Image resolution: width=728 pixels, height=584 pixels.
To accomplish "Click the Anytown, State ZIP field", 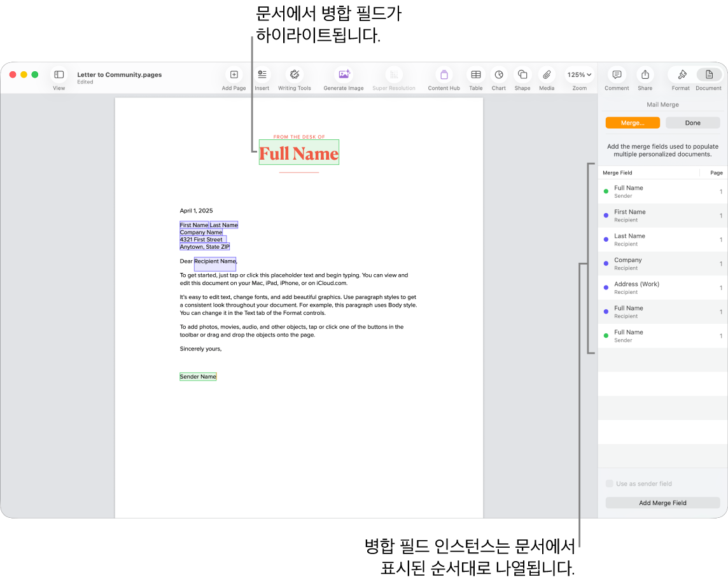I will click(205, 246).
